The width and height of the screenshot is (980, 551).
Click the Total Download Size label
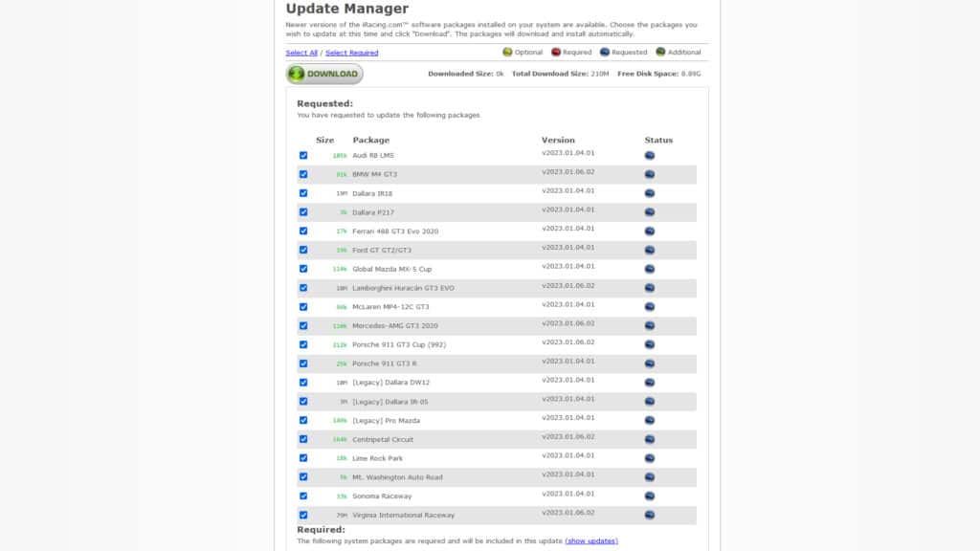pos(550,74)
